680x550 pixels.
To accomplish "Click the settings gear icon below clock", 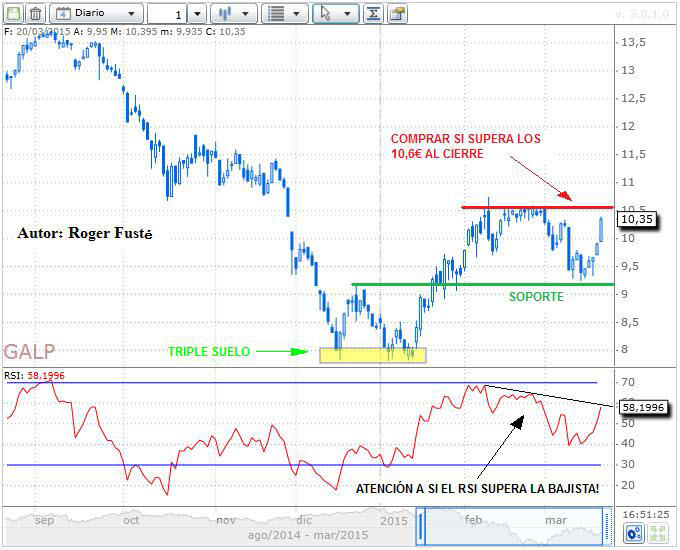I will (x=632, y=535).
